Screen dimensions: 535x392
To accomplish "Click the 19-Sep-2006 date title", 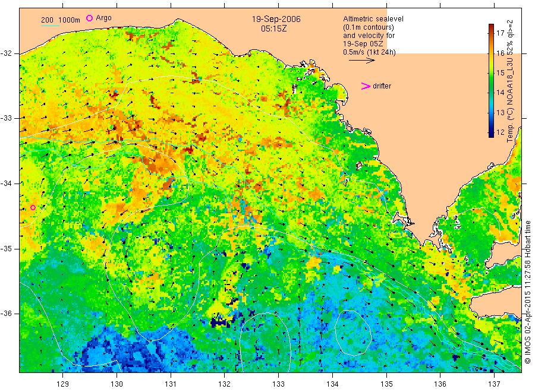I will point(276,19).
